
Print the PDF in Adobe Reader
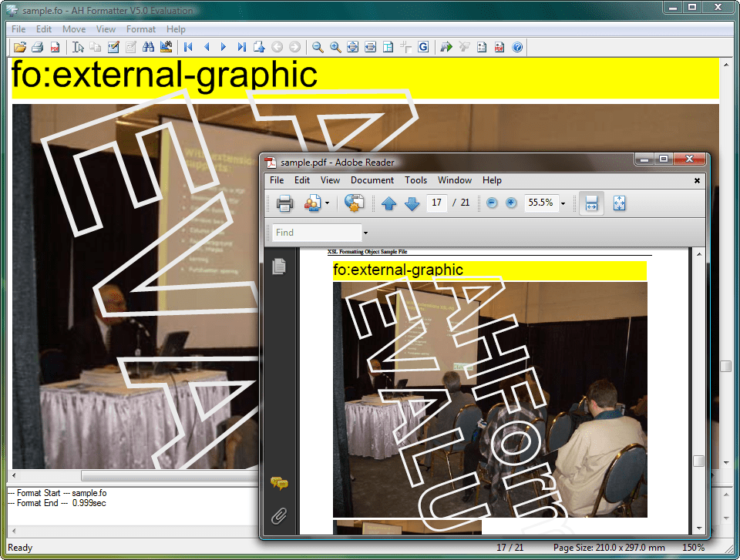tap(284, 203)
